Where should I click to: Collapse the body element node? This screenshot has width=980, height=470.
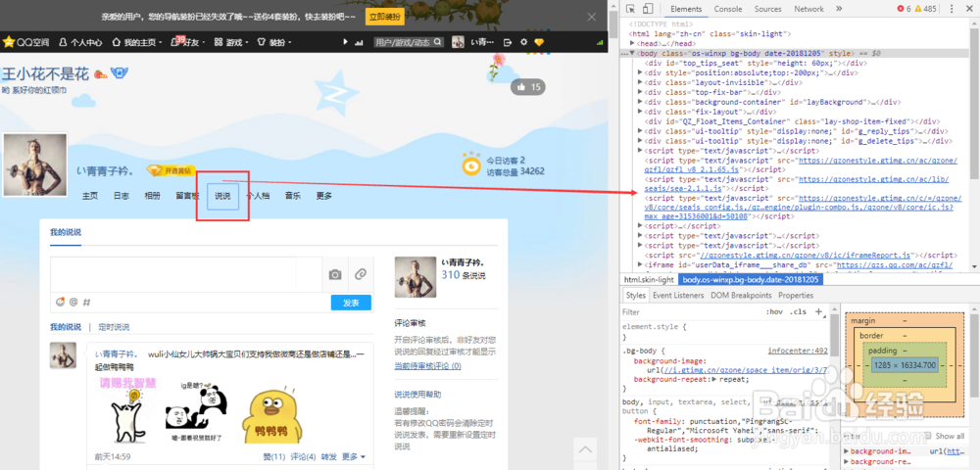[632, 54]
